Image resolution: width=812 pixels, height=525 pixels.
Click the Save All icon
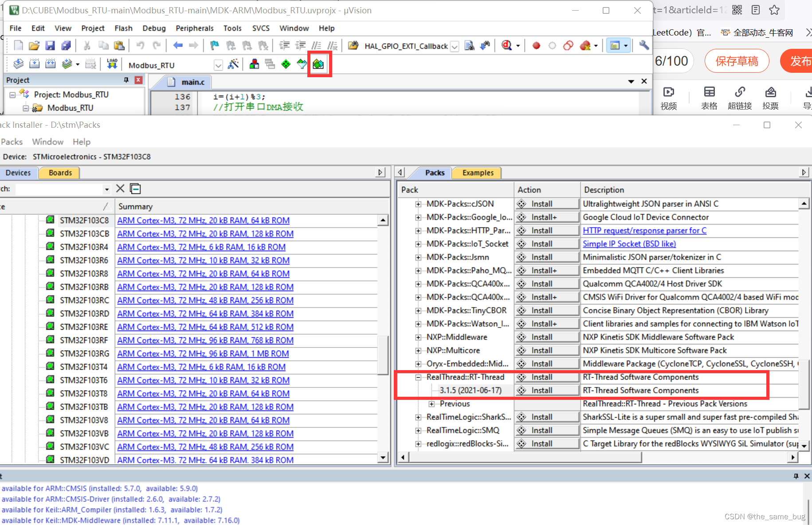(x=66, y=46)
